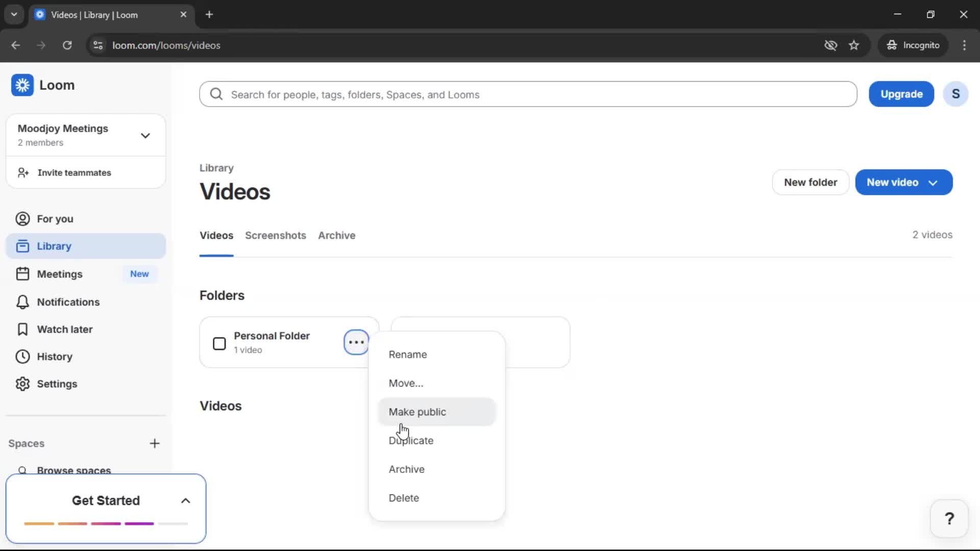This screenshot has width=980, height=551.
Task: Open the Loom home via the logo icon
Action: pyautogui.click(x=22, y=85)
